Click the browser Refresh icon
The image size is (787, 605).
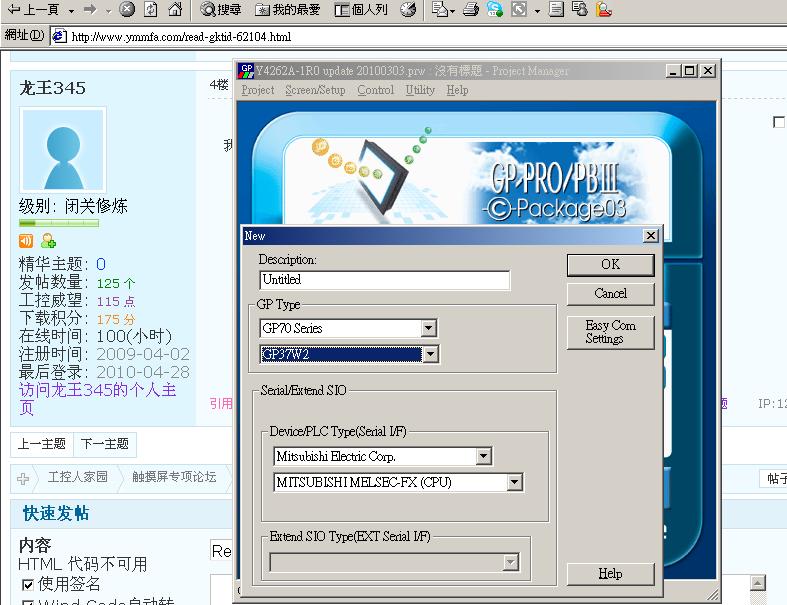pos(151,10)
